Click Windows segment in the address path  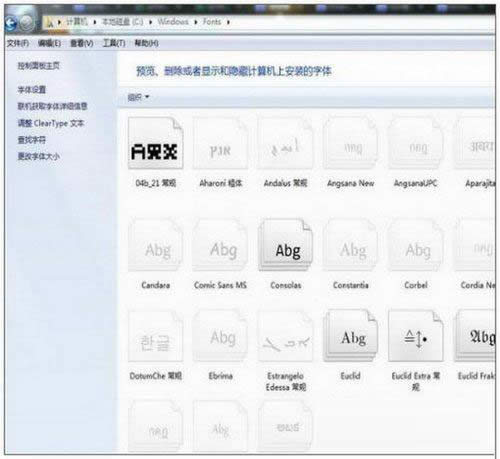click(x=173, y=22)
